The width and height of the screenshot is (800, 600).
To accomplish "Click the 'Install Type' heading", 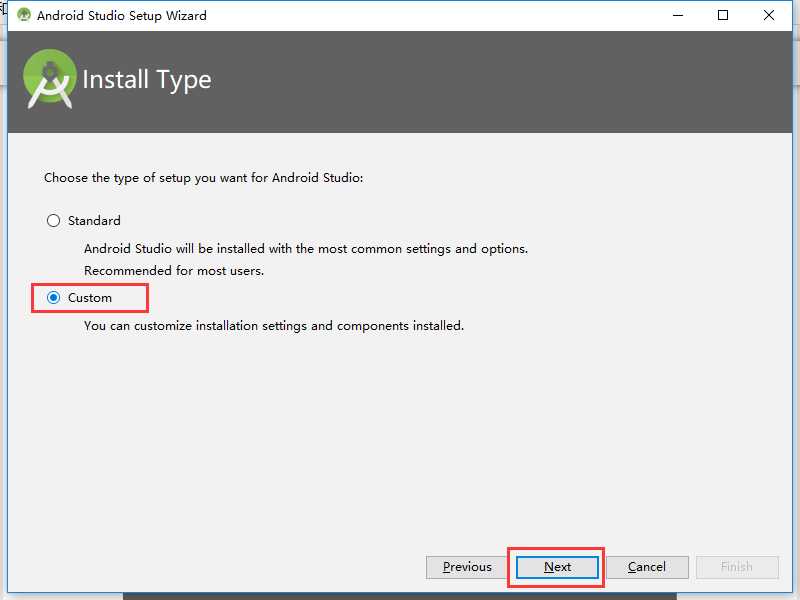I will click(x=147, y=80).
